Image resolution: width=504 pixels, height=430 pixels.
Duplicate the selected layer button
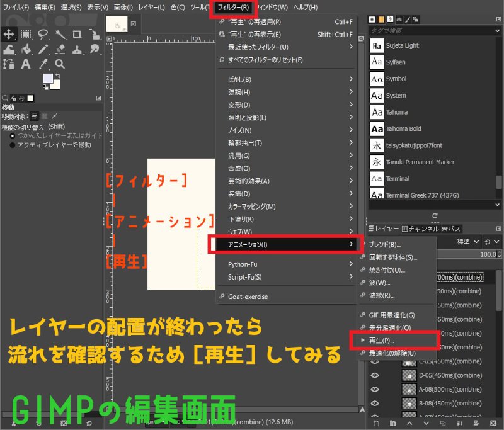pyautogui.click(x=443, y=423)
